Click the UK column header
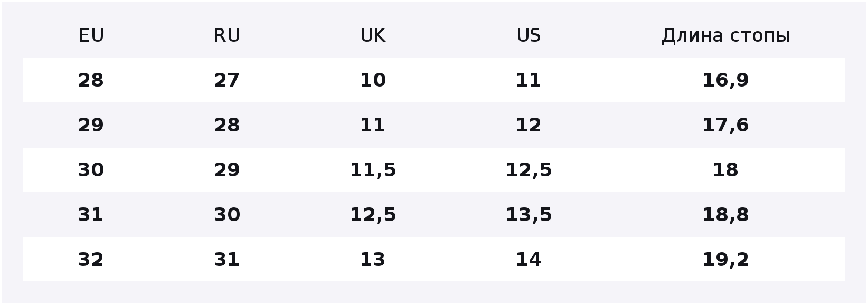This screenshot has height=305, width=868. pos(373,35)
